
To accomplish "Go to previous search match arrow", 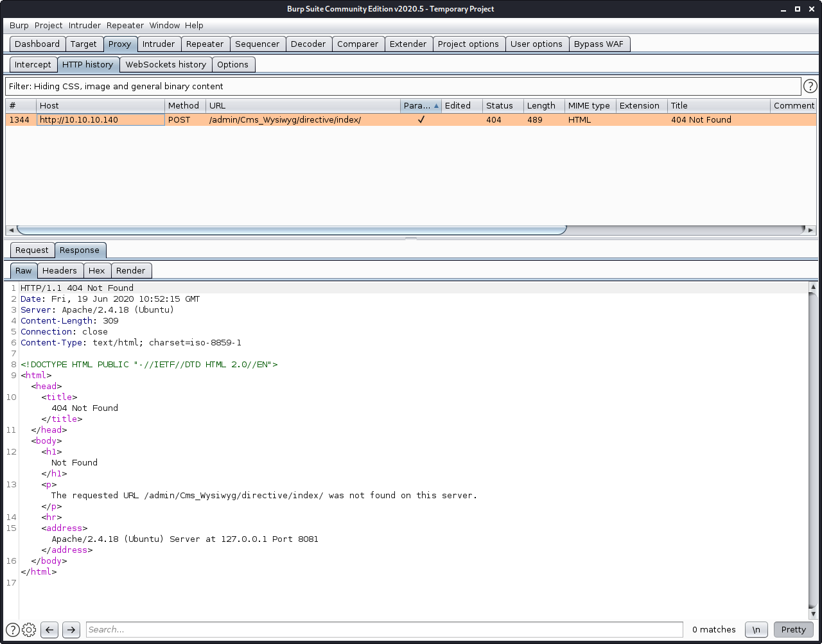I will (x=49, y=630).
